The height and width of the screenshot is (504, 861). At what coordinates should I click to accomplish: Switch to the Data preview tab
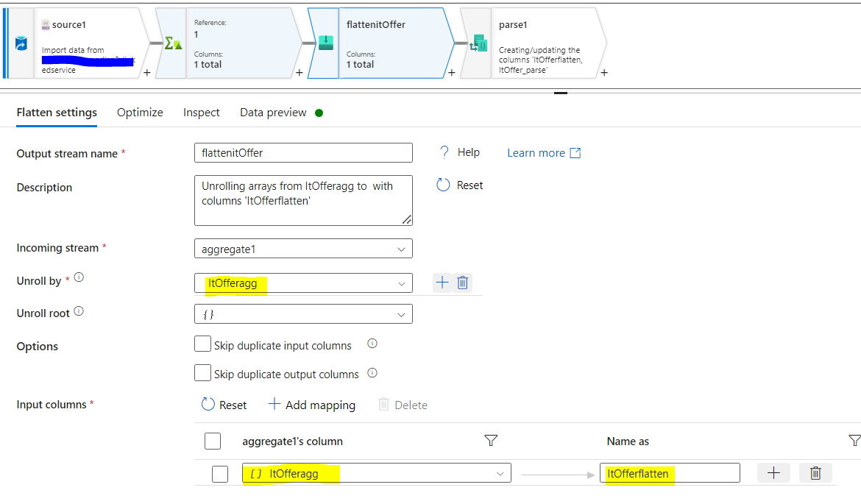pos(273,113)
